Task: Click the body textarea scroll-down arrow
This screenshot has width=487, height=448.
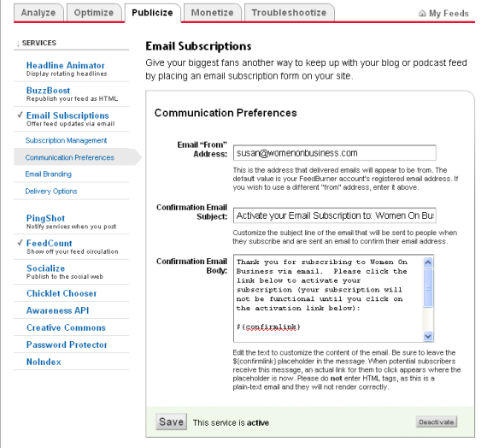Action: pyautogui.click(x=428, y=336)
